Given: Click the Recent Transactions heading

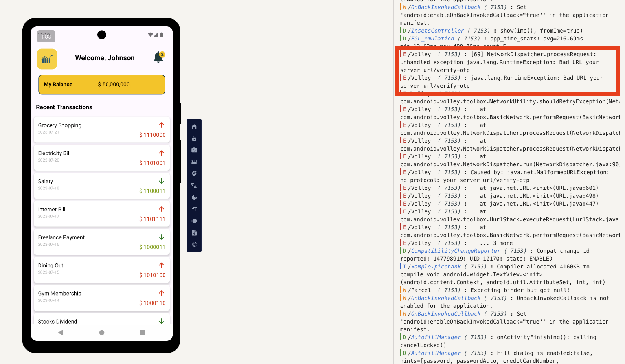Looking at the screenshot, I should [x=64, y=107].
